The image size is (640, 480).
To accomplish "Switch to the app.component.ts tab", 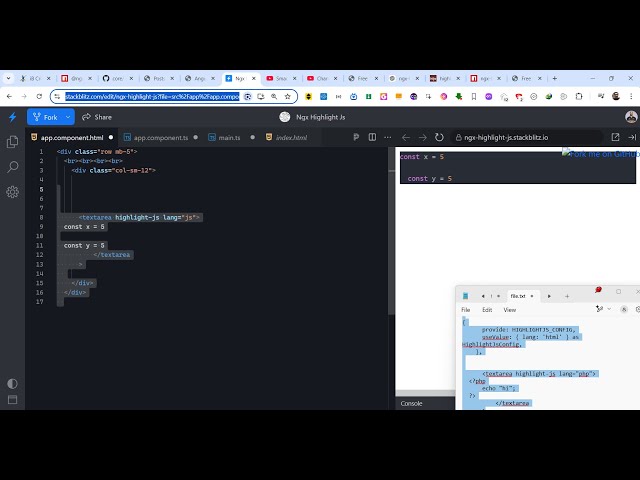I will tap(160, 137).
